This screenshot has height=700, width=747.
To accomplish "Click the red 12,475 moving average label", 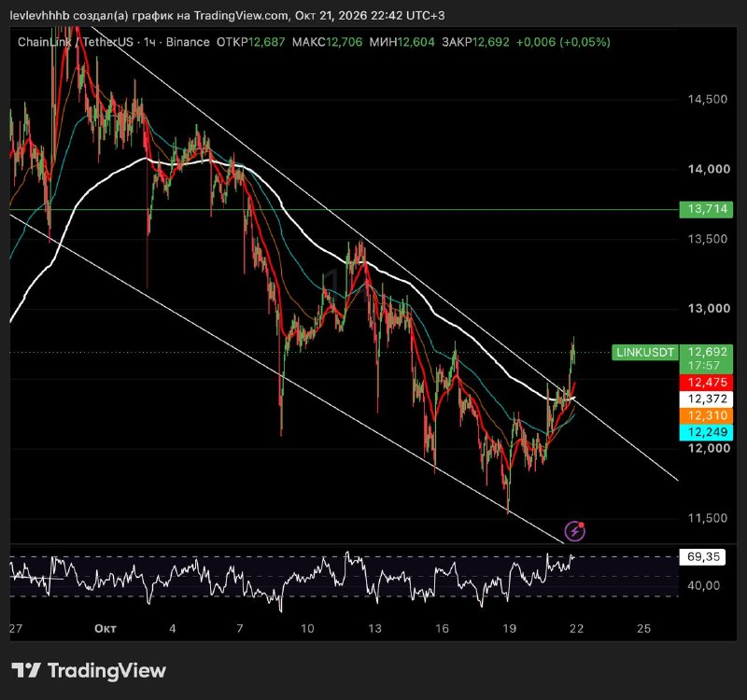I will coord(707,383).
